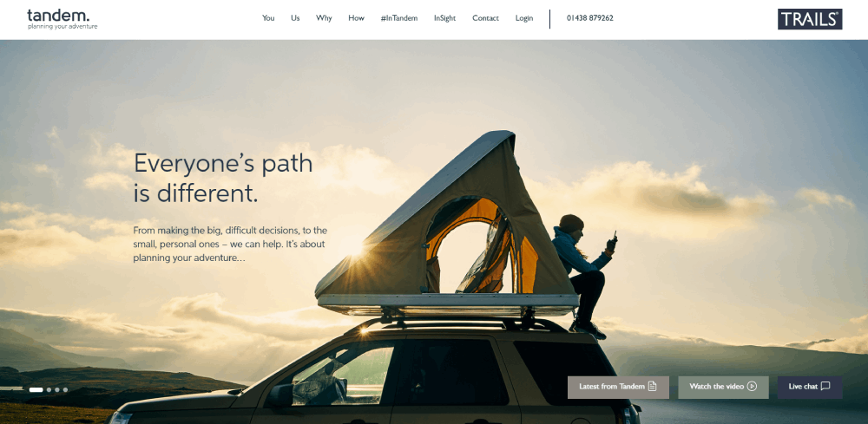Visit the #InTandem section

click(399, 18)
